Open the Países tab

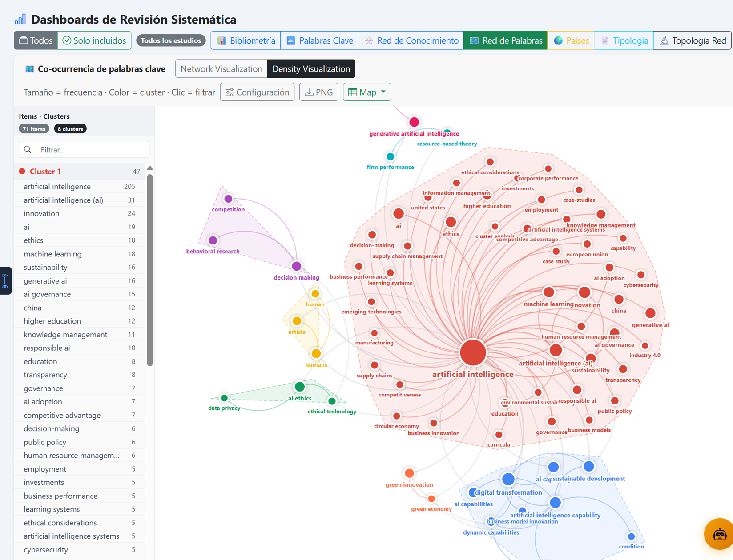[x=571, y=40]
